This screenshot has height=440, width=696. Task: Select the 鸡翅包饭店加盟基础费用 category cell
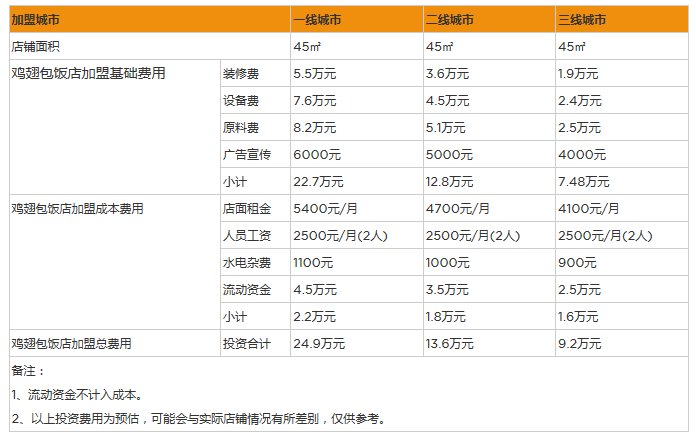click(88, 74)
